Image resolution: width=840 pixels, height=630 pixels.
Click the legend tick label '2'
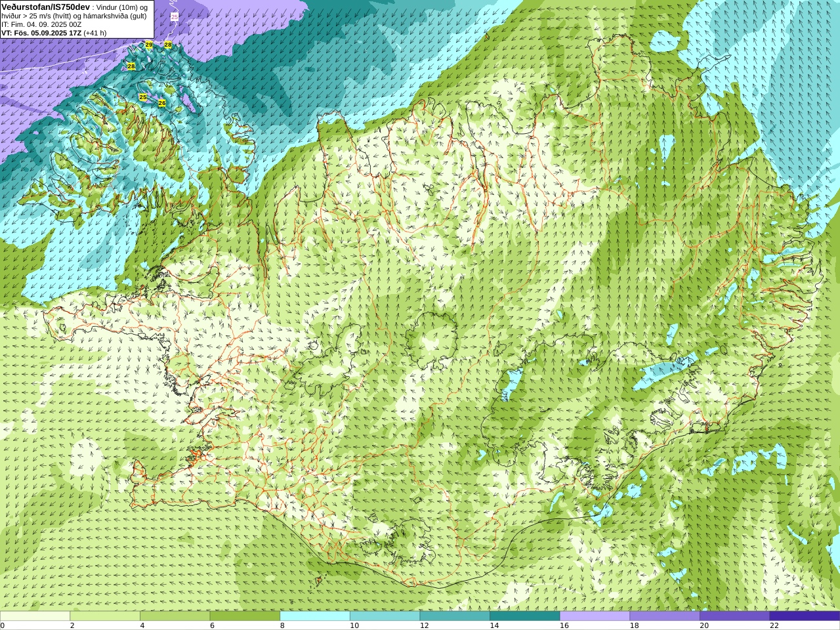coord(72,625)
